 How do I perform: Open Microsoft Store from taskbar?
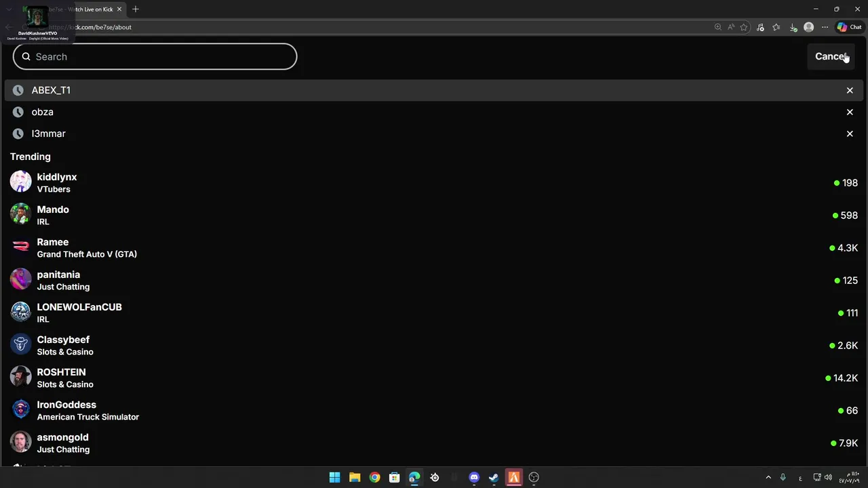(395, 477)
